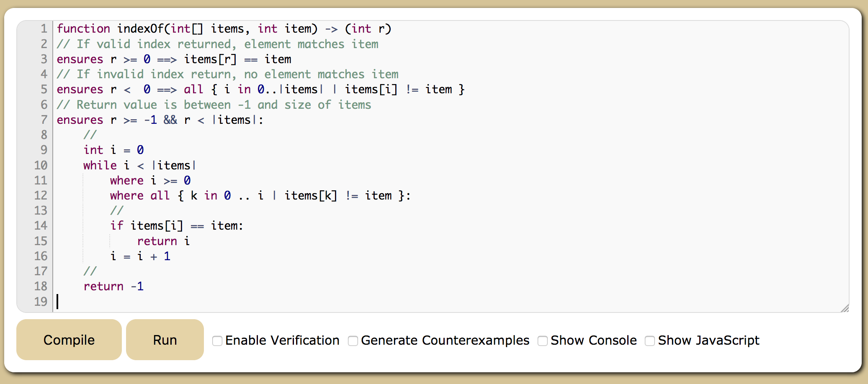Grab the editor resize handle corner

pyautogui.click(x=845, y=308)
